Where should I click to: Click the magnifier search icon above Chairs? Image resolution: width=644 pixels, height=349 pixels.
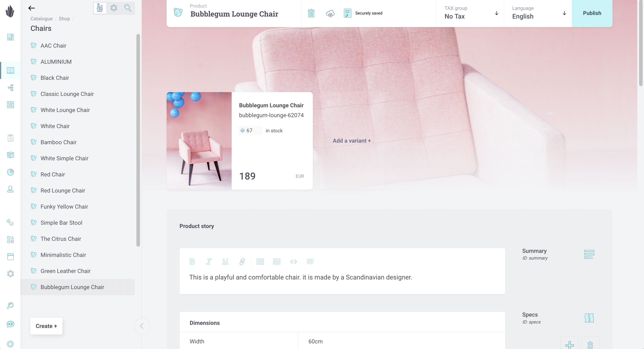point(128,8)
